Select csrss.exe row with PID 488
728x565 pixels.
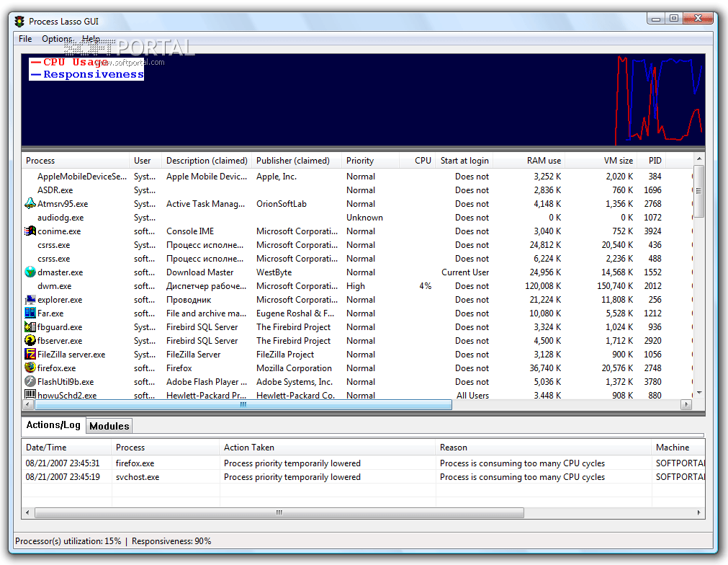pos(357,258)
